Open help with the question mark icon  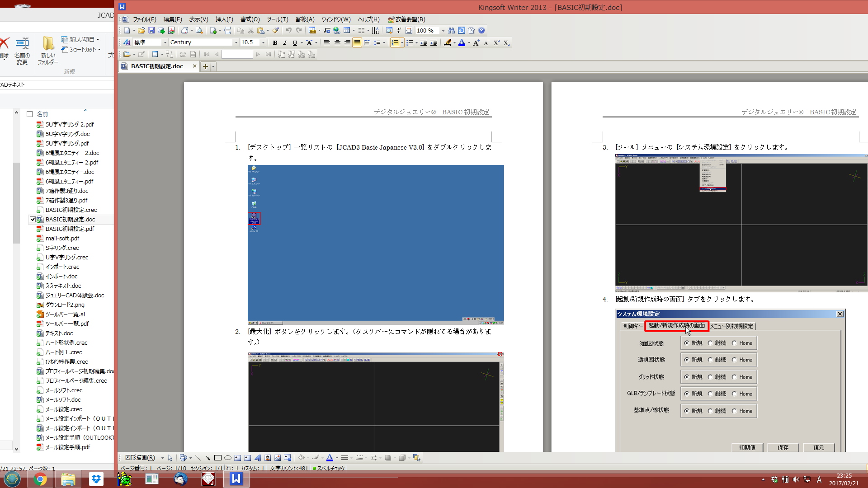point(481,31)
